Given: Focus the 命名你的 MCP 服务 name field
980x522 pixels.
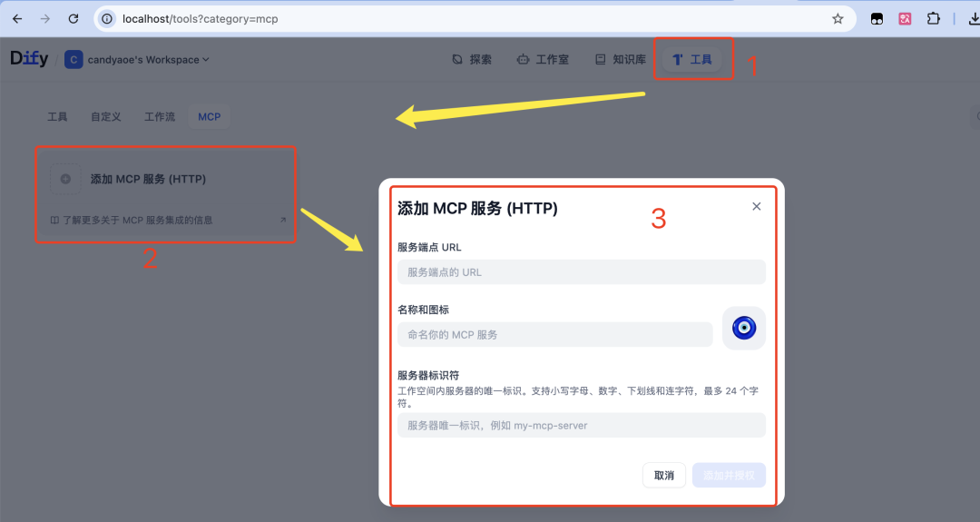Looking at the screenshot, I should pos(555,334).
